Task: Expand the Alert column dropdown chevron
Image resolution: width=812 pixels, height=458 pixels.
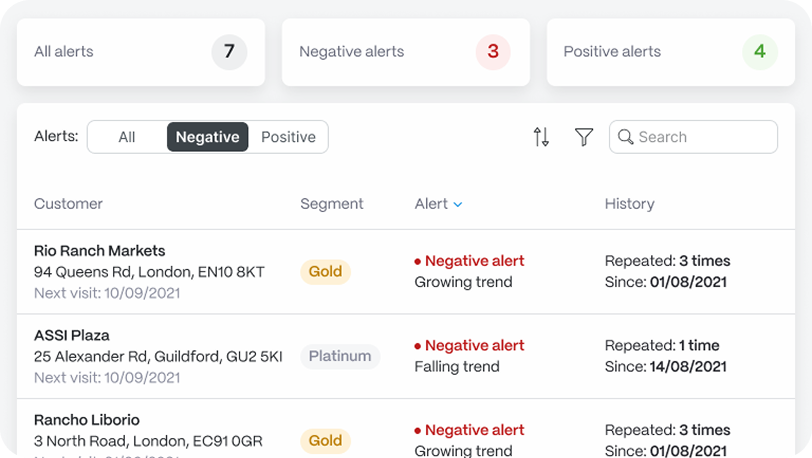Action: pyautogui.click(x=458, y=205)
